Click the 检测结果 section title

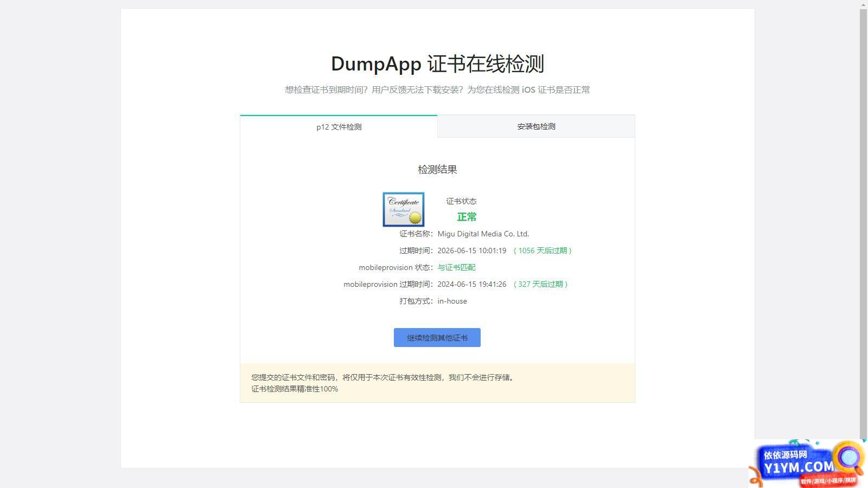point(437,169)
